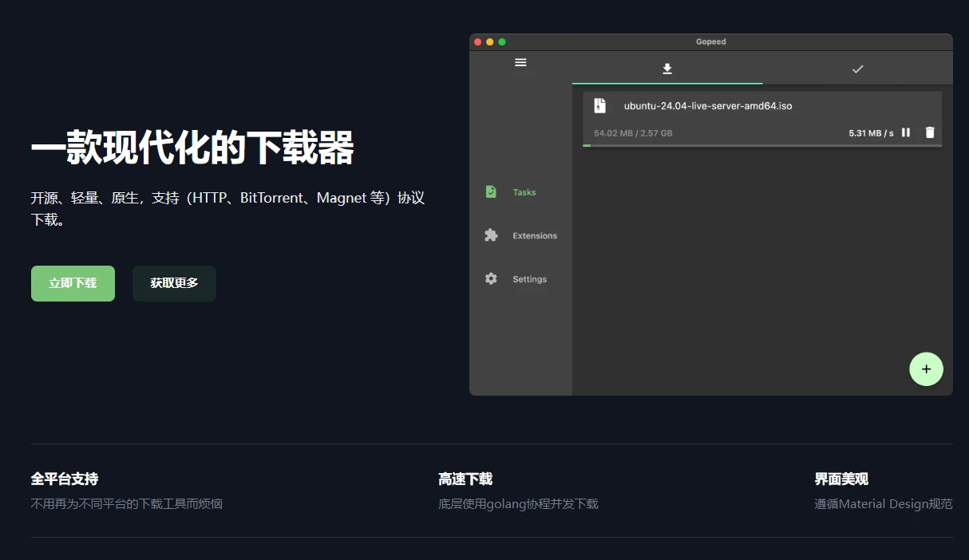Click the 立即下载 button

tap(73, 283)
